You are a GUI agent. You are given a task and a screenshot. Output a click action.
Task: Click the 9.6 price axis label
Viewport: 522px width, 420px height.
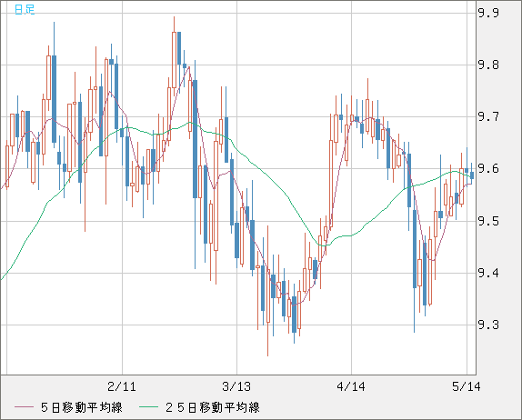(488, 169)
